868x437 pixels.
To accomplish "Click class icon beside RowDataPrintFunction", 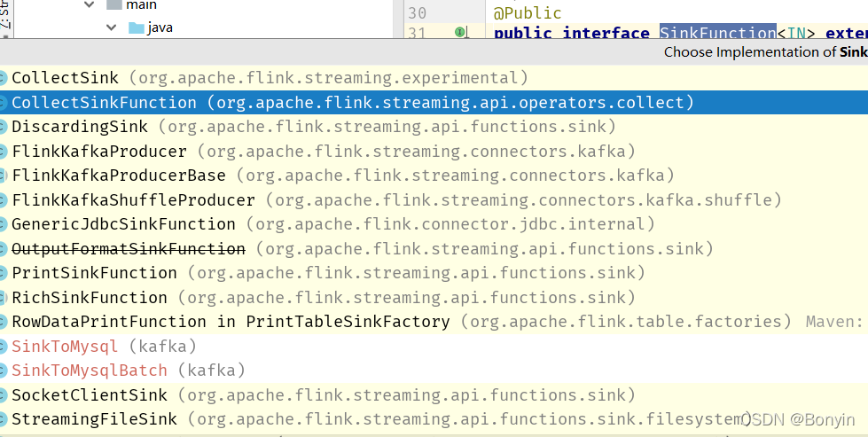I will pyautogui.click(x=3, y=322).
